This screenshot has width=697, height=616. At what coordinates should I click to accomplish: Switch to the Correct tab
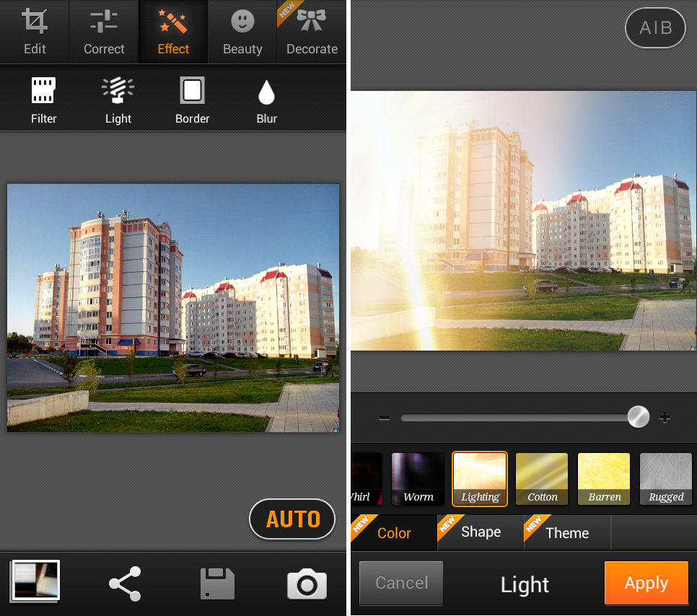[x=104, y=32]
